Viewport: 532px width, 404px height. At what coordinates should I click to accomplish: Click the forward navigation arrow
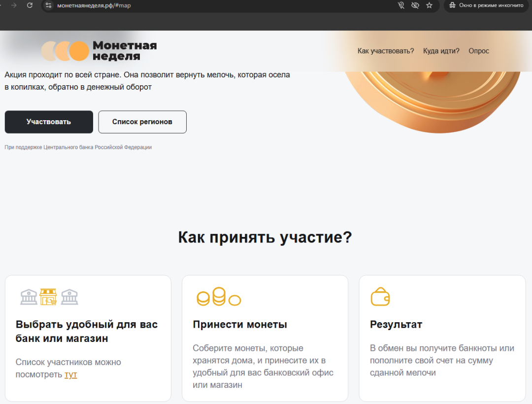[14, 5]
